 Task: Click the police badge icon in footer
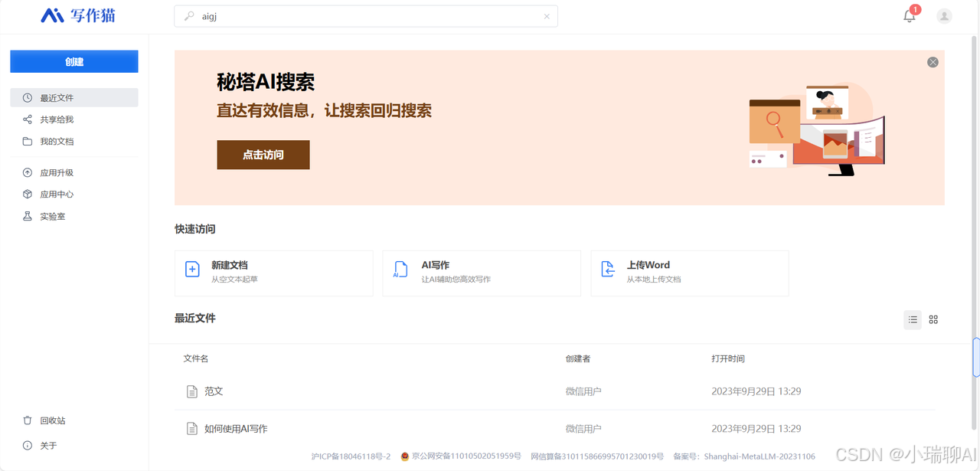pyautogui.click(x=405, y=456)
